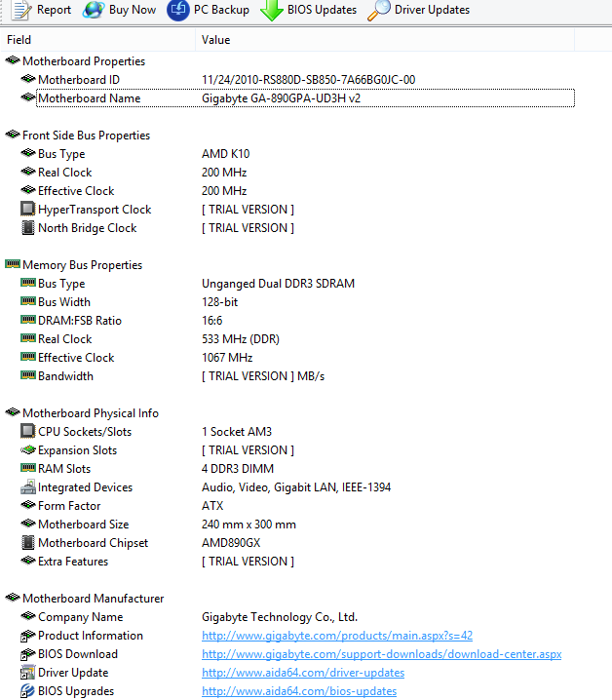Select the Gigabyte Technology Co., Ltd. value

pyautogui.click(x=280, y=617)
